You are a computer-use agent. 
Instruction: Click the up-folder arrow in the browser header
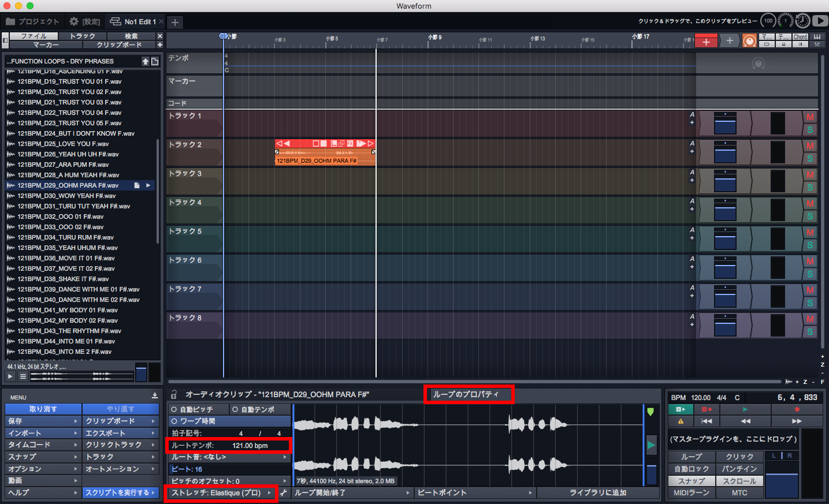click(146, 61)
